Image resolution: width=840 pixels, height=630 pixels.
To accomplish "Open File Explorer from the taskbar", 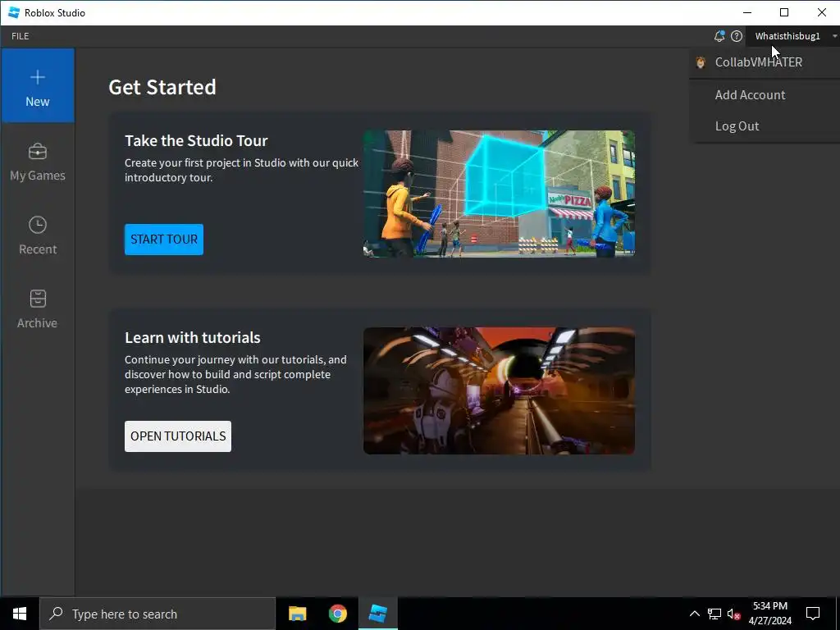I will 297,614.
